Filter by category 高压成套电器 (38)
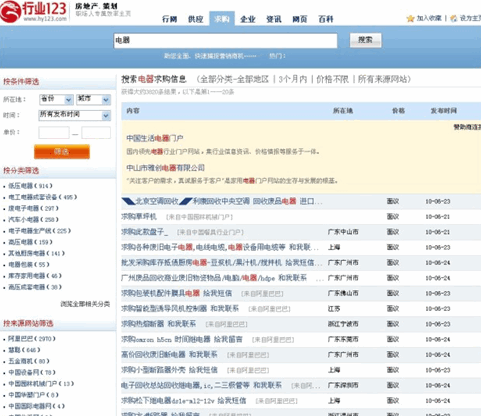The height and width of the screenshot is (416, 481). [x=35, y=287]
